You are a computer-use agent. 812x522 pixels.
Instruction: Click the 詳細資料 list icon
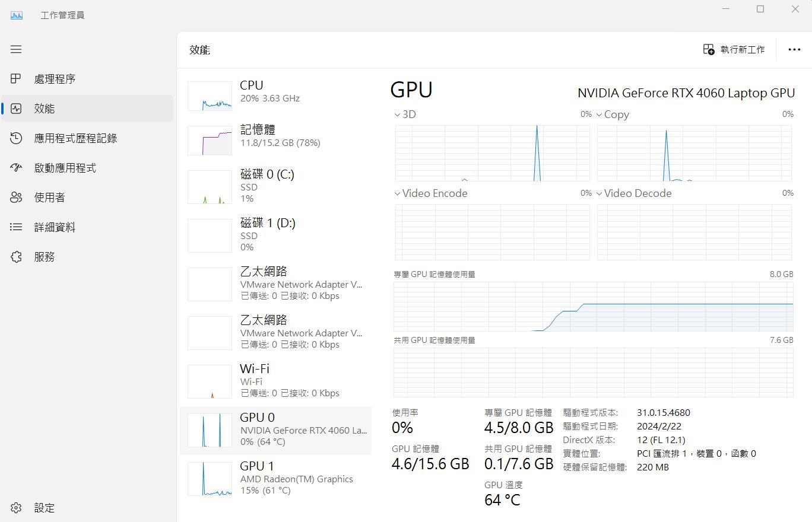pos(16,227)
